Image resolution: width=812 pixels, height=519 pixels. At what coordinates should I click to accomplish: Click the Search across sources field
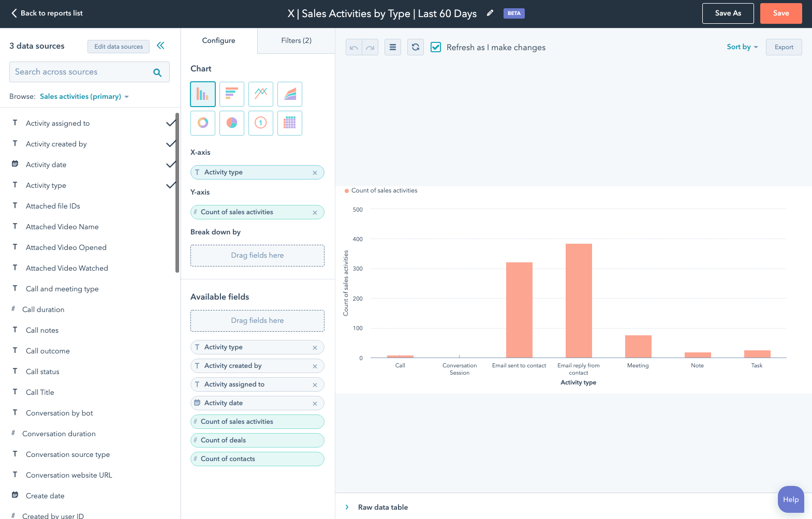click(83, 72)
